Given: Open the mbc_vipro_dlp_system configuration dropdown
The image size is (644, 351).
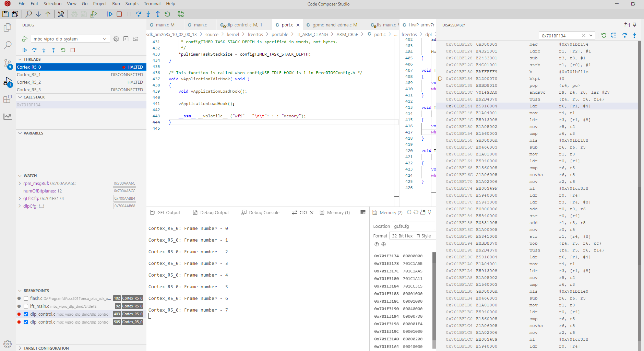Looking at the screenshot, I should [x=70, y=39].
